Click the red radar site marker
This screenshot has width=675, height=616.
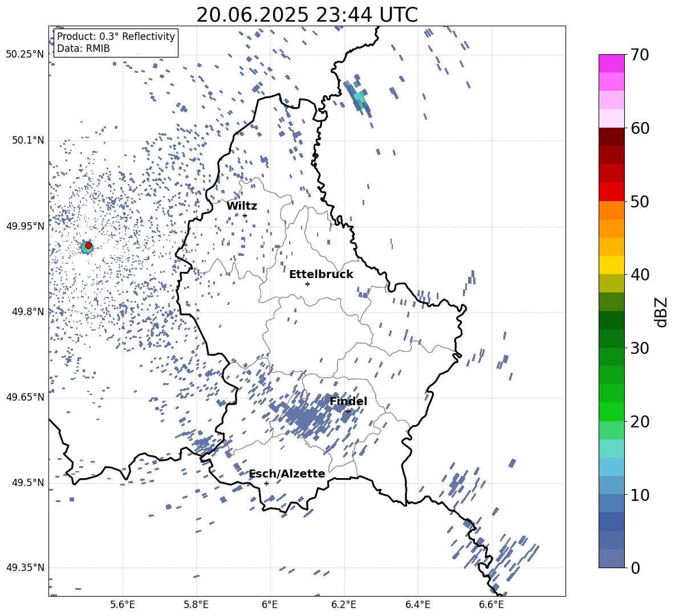88,246
